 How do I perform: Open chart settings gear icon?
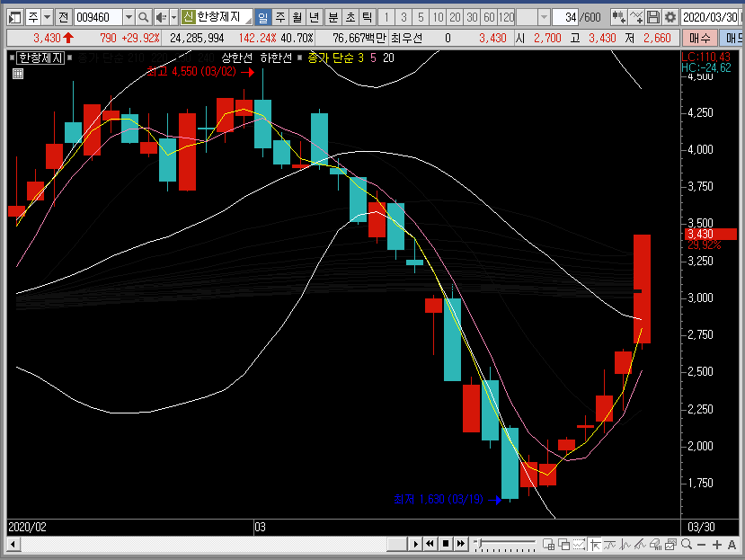[x=670, y=18]
